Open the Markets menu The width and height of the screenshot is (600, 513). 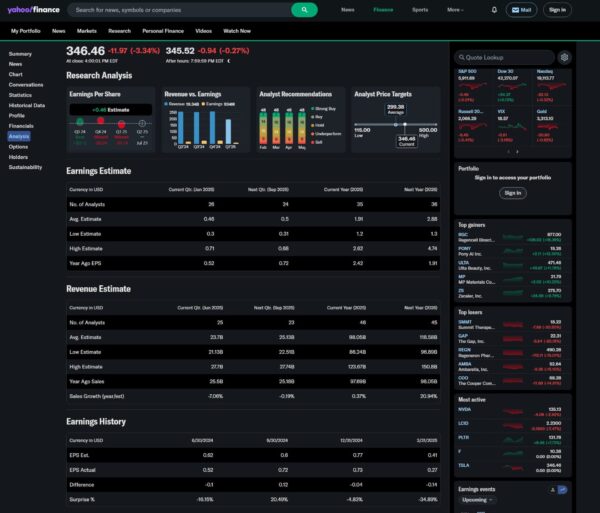[86, 31]
